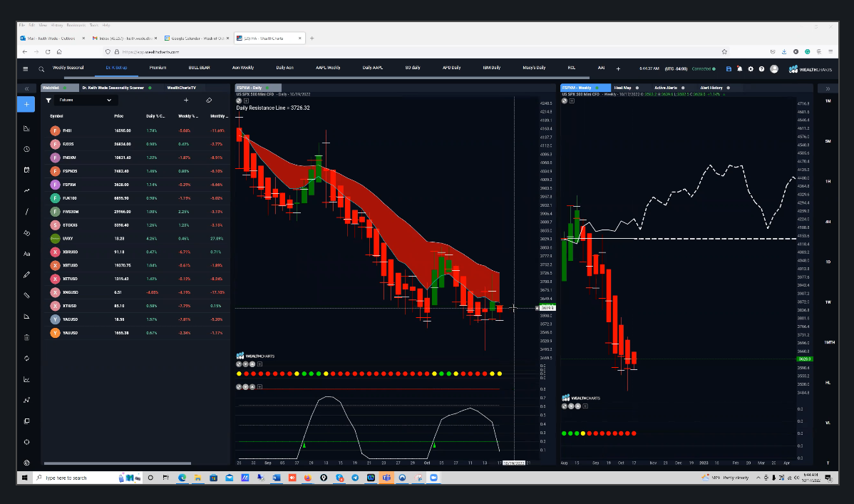This screenshot has width=854, height=504.
Task: Open the Futures watchlist dropdown
Action: tap(85, 101)
